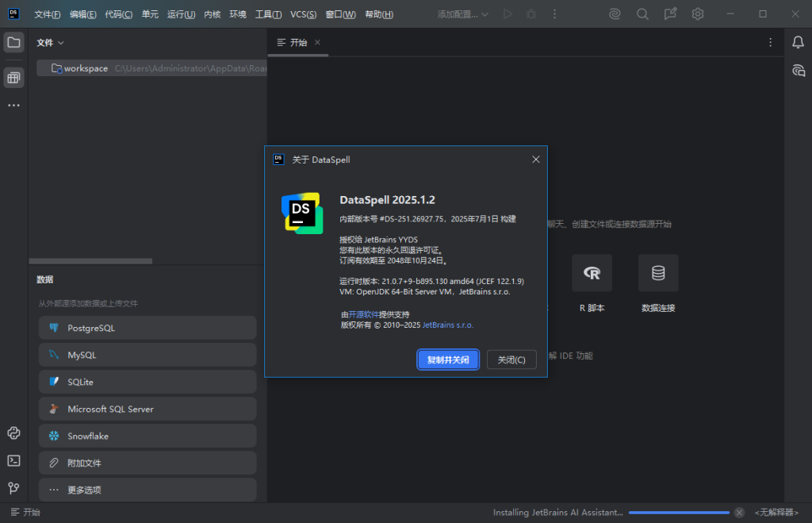
Task: Open the 代码(C) menu
Action: (119, 14)
